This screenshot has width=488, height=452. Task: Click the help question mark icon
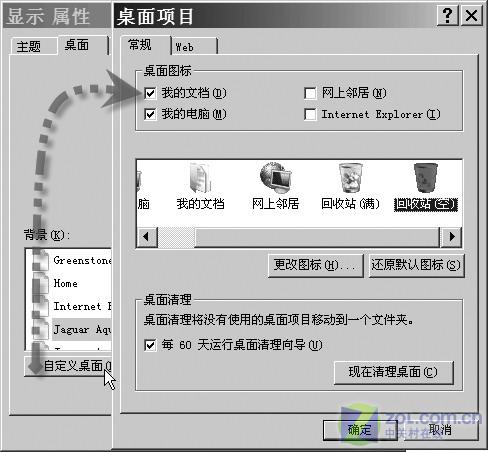[x=447, y=15]
